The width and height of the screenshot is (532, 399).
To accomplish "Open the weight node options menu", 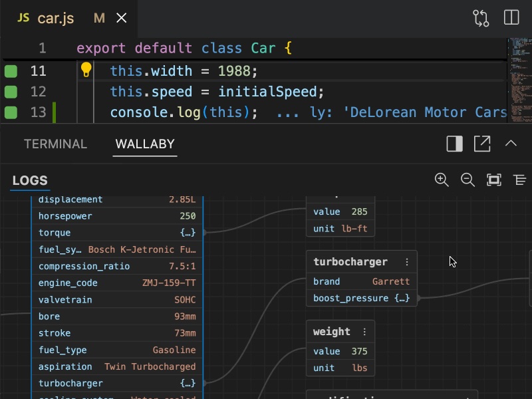I will pyautogui.click(x=364, y=332).
